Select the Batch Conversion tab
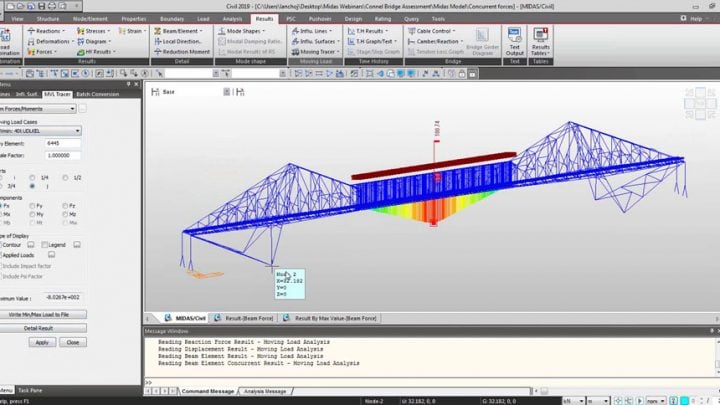Image resolution: width=720 pixels, height=405 pixels. point(97,94)
